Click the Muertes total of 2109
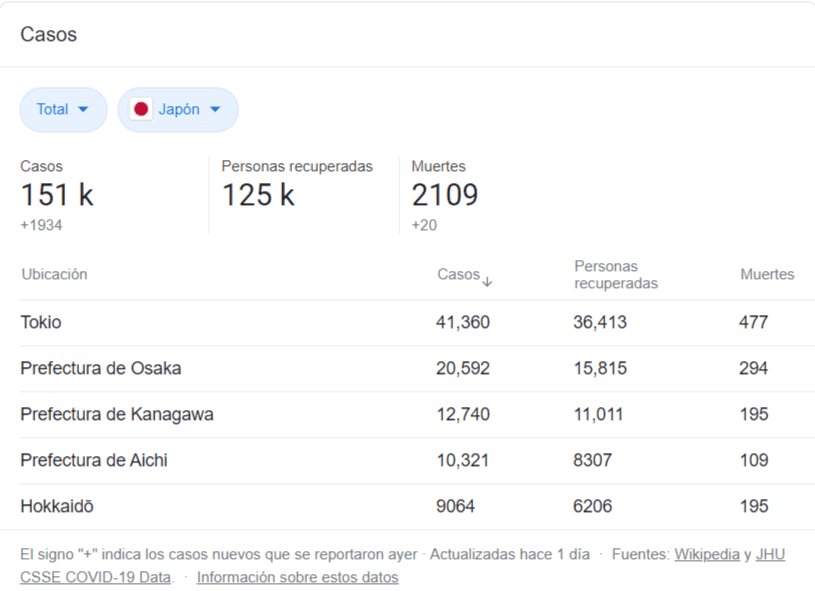 (x=444, y=194)
